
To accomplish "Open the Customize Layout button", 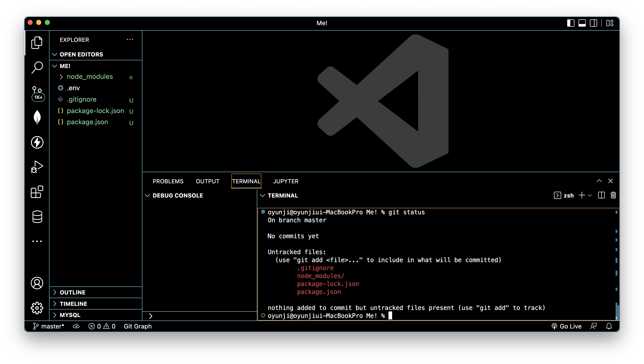I will click(610, 23).
